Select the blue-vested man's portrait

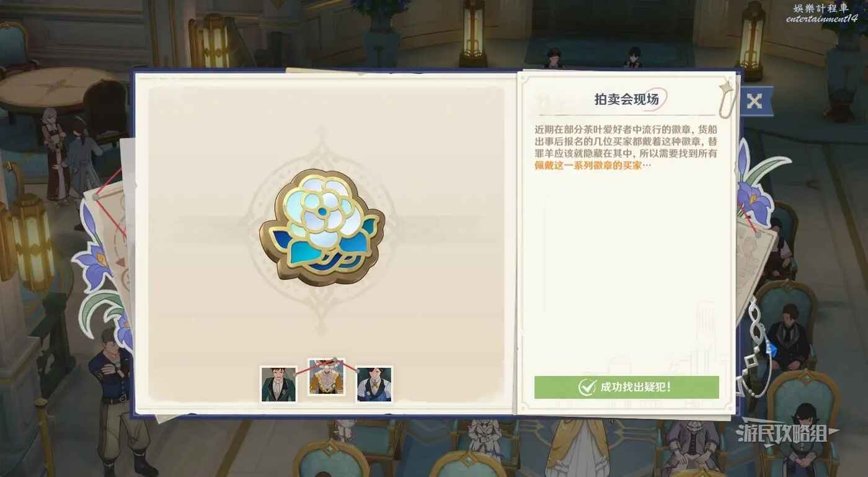pyautogui.click(x=374, y=384)
